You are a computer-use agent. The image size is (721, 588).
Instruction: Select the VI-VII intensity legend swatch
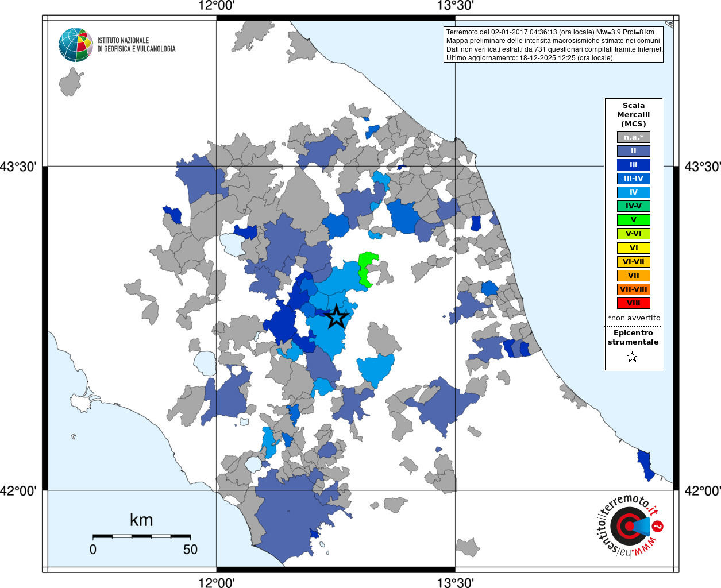click(x=634, y=262)
